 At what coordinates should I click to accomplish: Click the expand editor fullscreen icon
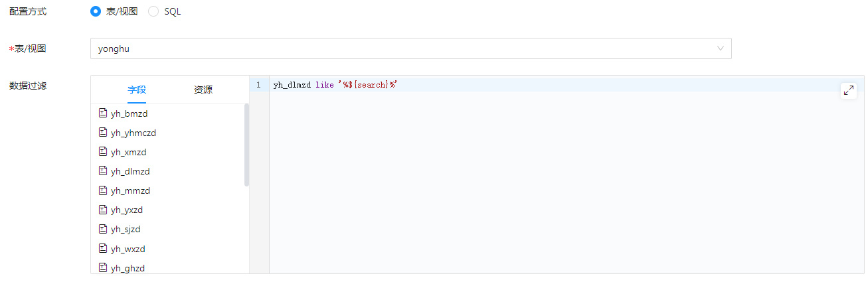[x=848, y=91]
